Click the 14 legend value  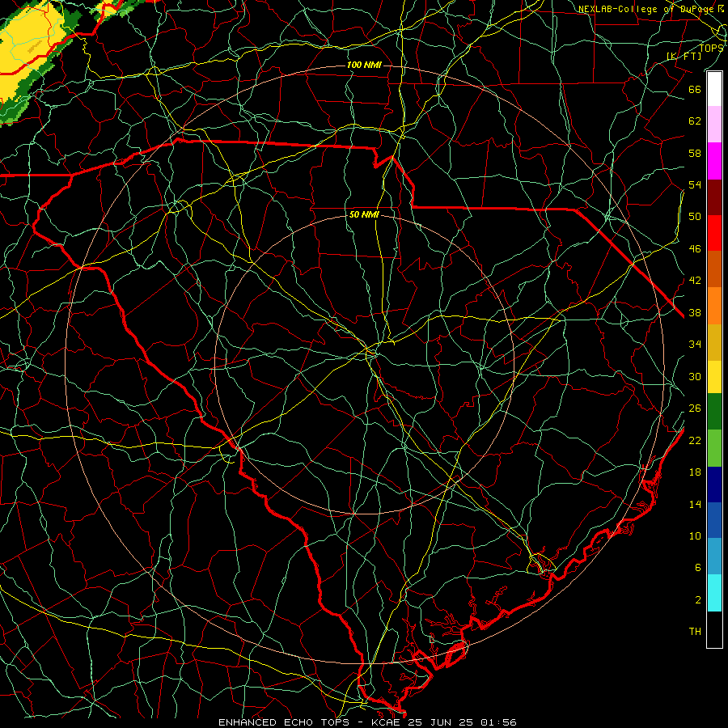click(x=695, y=504)
